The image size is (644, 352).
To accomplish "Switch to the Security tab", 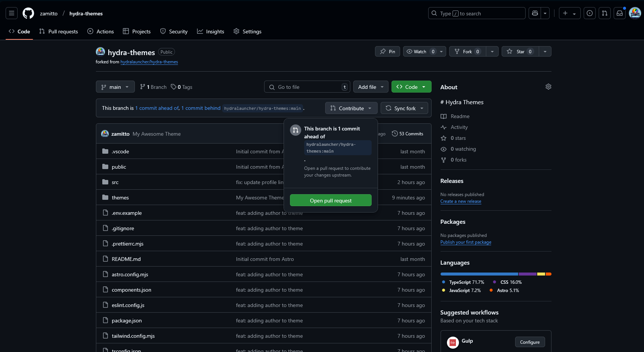I will pos(174,31).
